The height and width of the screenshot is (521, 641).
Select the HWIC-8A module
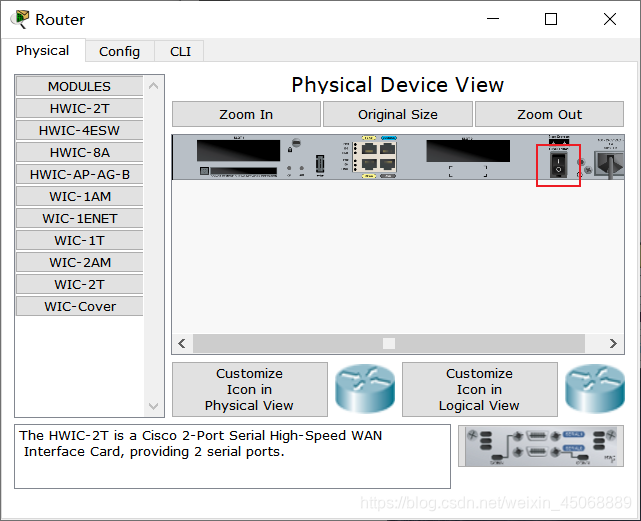tap(80, 153)
